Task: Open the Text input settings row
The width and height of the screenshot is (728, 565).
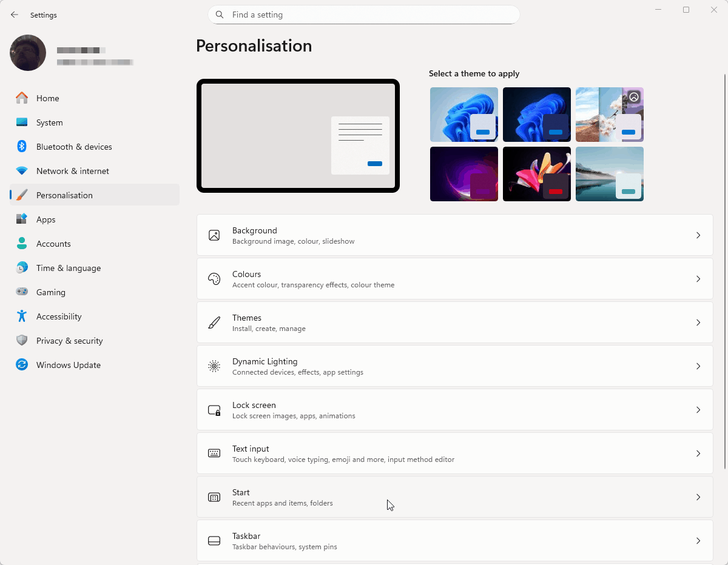Action: tap(454, 453)
